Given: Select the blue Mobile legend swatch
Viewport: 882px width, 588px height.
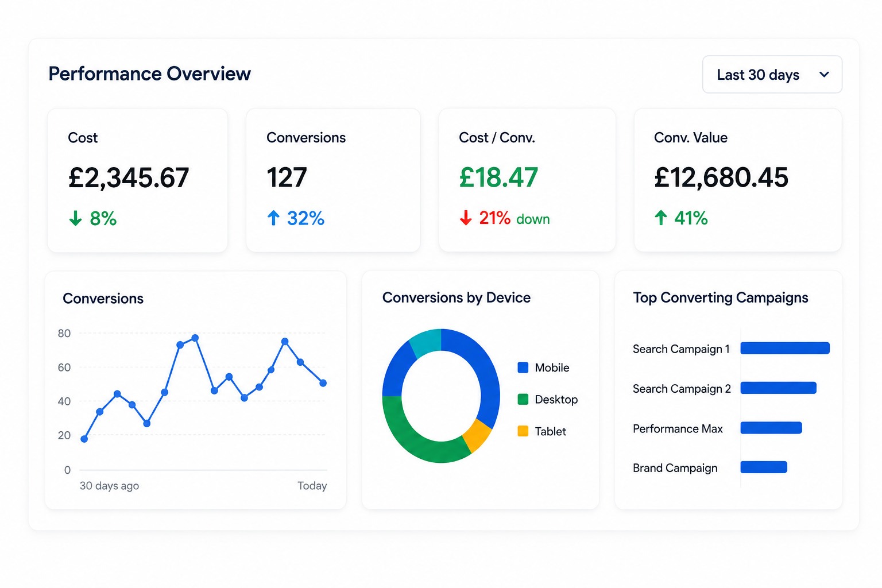Looking at the screenshot, I should (x=523, y=367).
